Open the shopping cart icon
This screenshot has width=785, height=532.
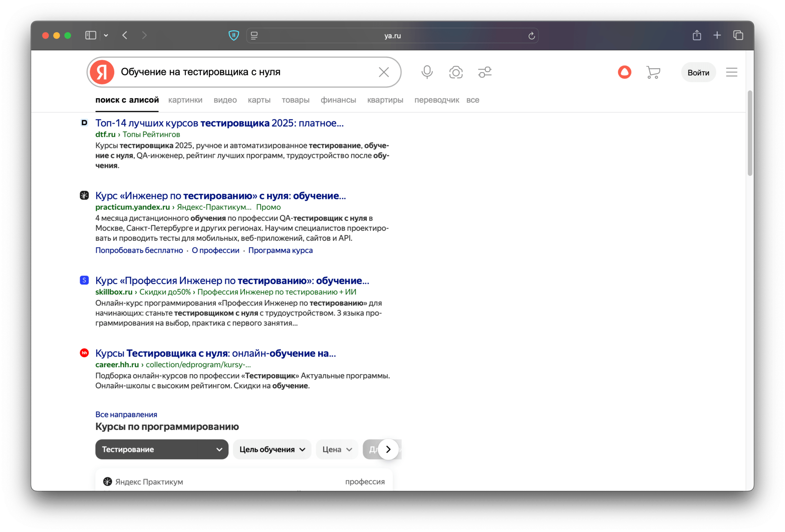click(653, 72)
